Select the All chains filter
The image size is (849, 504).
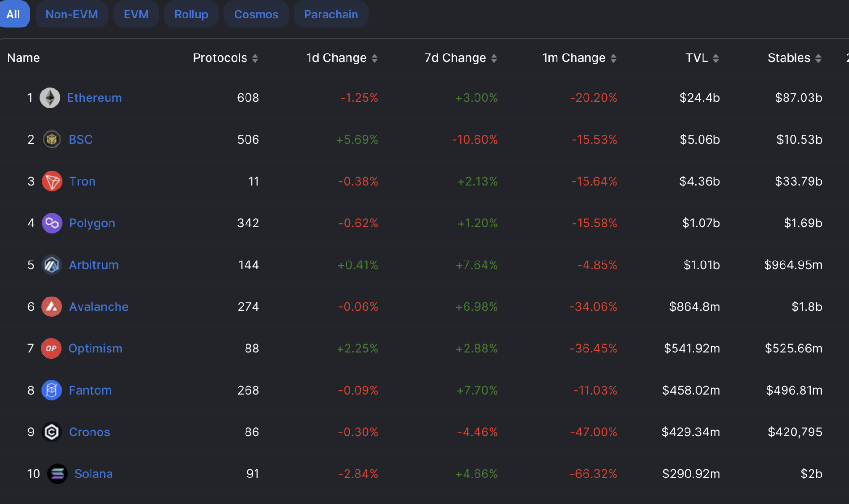pos(13,14)
